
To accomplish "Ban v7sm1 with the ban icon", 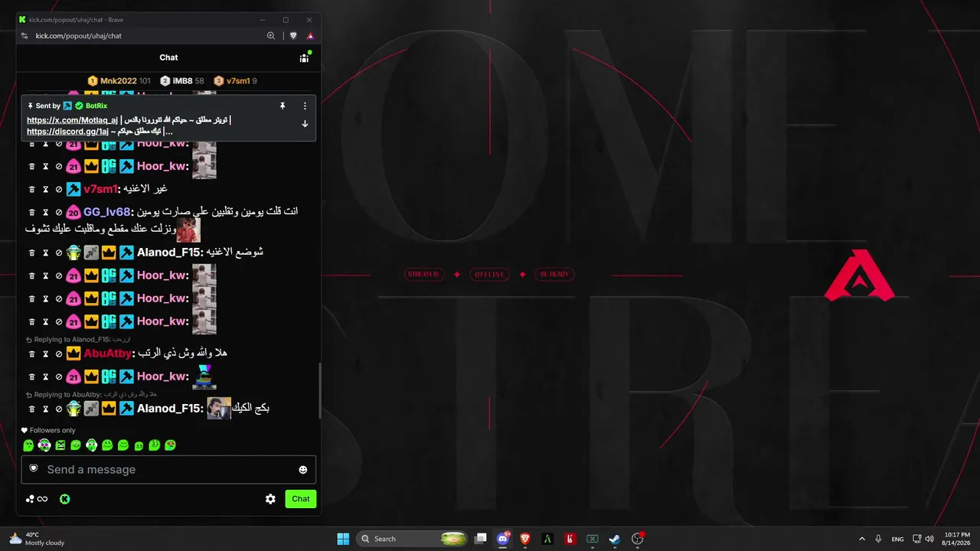I will click(58, 189).
